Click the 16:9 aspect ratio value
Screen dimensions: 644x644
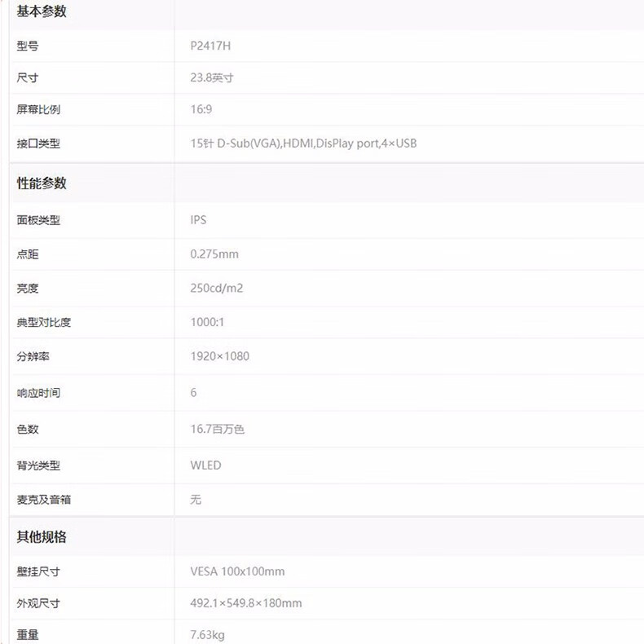tap(201, 109)
